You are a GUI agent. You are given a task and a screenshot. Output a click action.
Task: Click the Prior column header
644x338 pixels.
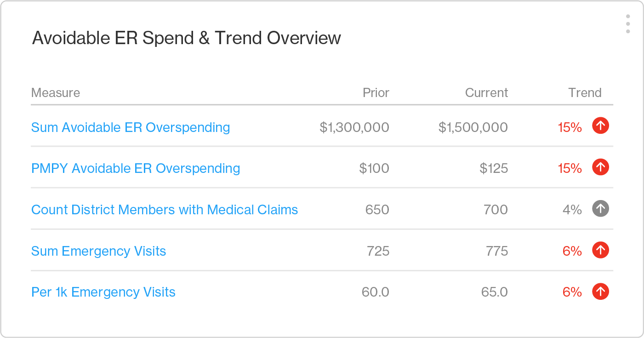pos(376,93)
